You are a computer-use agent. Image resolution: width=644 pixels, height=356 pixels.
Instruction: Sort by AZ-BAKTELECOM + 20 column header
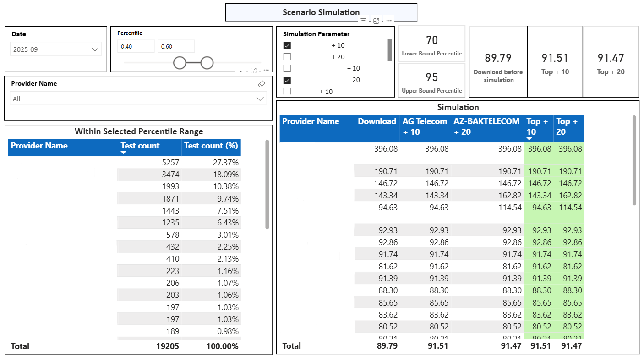486,126
